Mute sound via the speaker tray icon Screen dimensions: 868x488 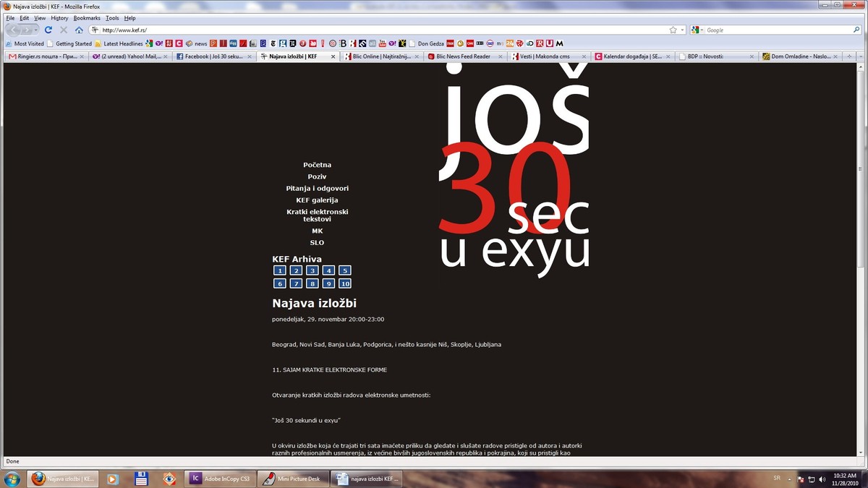823,479
